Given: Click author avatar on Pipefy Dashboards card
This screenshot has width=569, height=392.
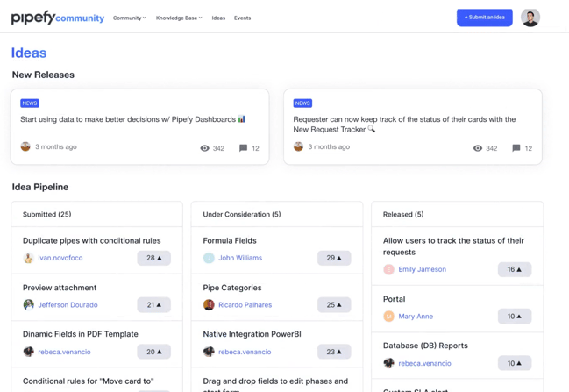Looking at the screenshot, I should (25, 146).
